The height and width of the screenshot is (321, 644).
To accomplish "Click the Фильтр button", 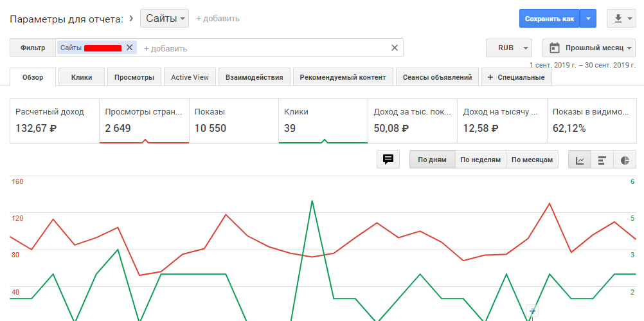I will [33, 48].
